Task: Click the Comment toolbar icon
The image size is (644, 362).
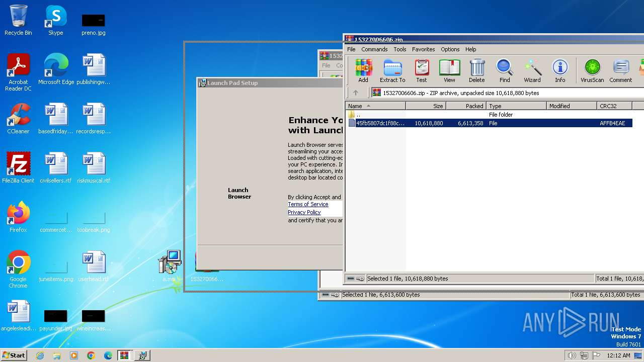Action: tap(621, 71)
